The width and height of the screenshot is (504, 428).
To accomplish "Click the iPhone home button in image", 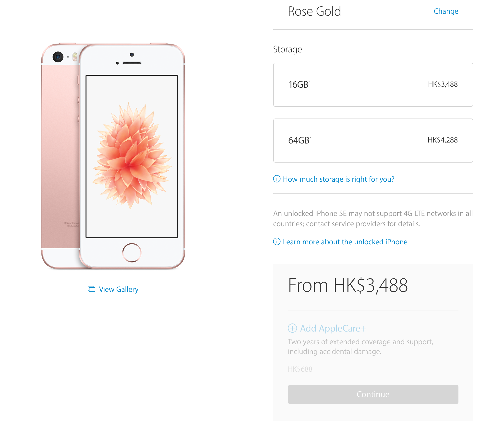I will pyautogui.click(x=132, y=252).
